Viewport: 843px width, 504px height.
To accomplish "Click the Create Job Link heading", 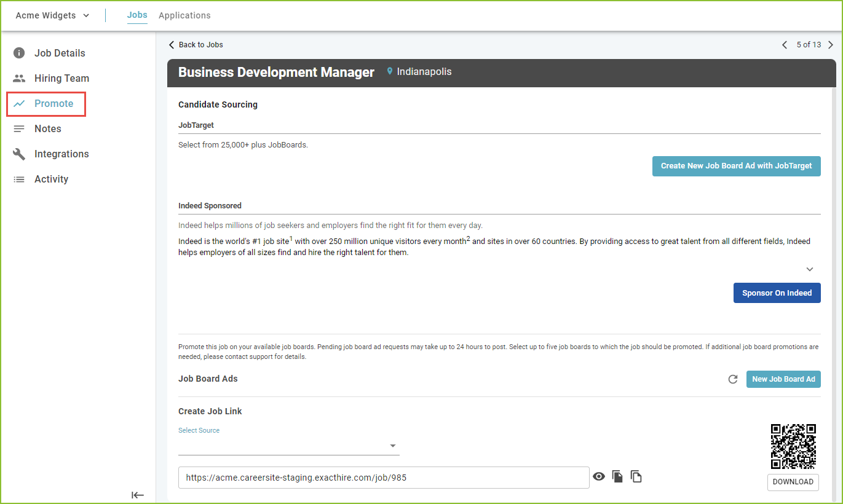I will [210, 411].
